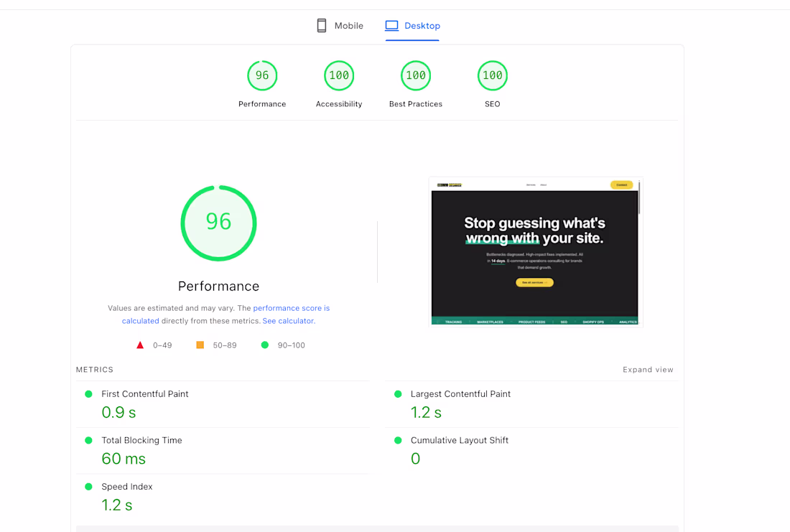The height and width of the screenshot is (532, 790).
Task: Click the Total Blocking Time green status dot
Action: coord(88,440)
